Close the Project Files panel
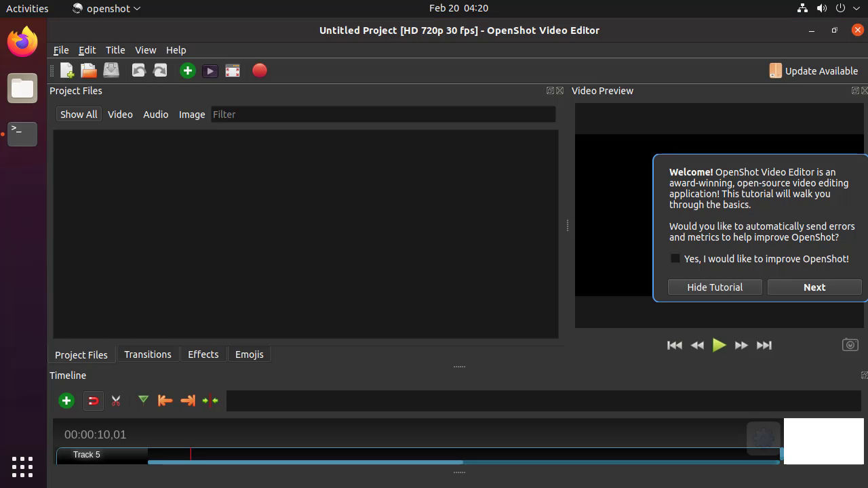Screen dimensions: 868x488 coord(560,91)
